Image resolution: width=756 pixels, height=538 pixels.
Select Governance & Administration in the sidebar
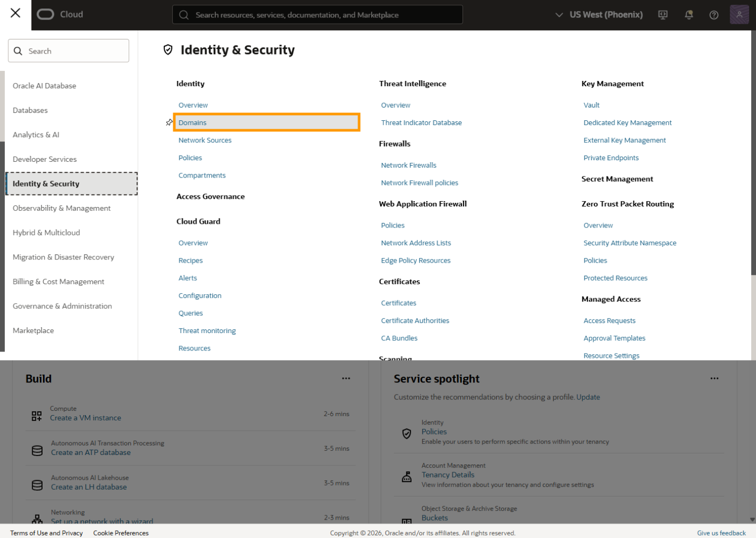tap(62, 306)
